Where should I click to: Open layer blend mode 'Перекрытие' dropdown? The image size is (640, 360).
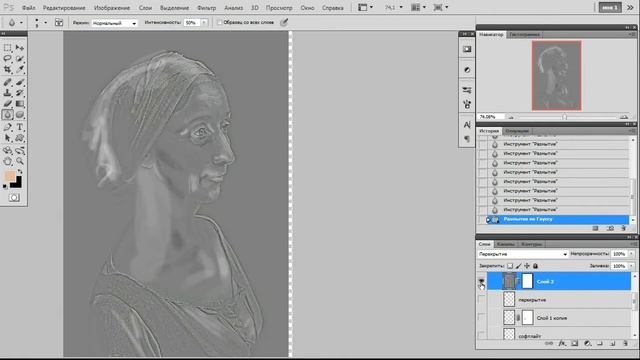[522, 254]
